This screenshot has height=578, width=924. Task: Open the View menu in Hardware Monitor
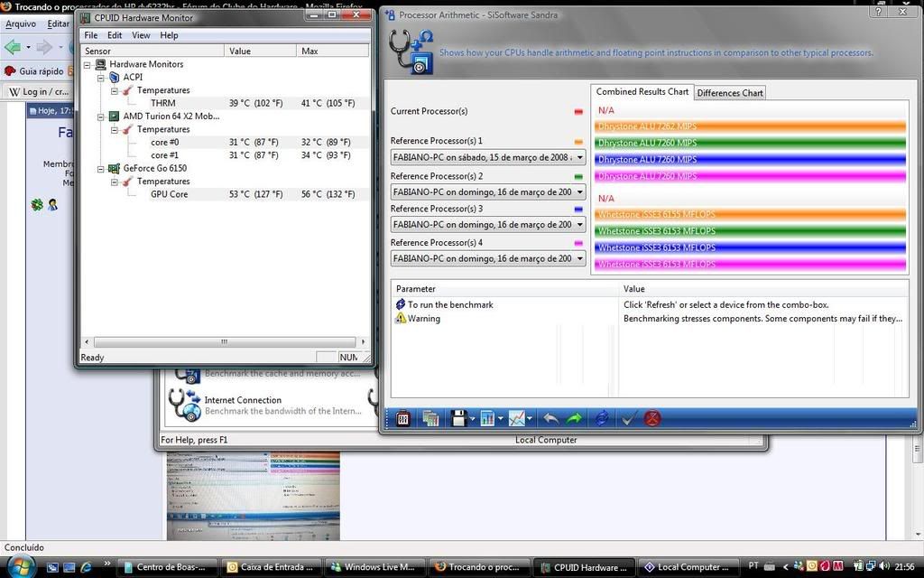click(141, 35)
